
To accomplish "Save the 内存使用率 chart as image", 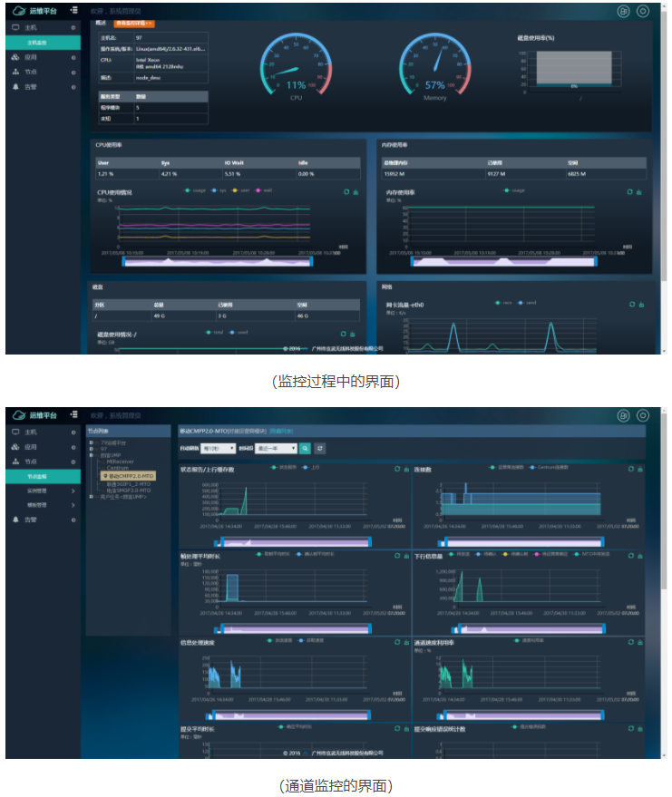I will (639, 191).
